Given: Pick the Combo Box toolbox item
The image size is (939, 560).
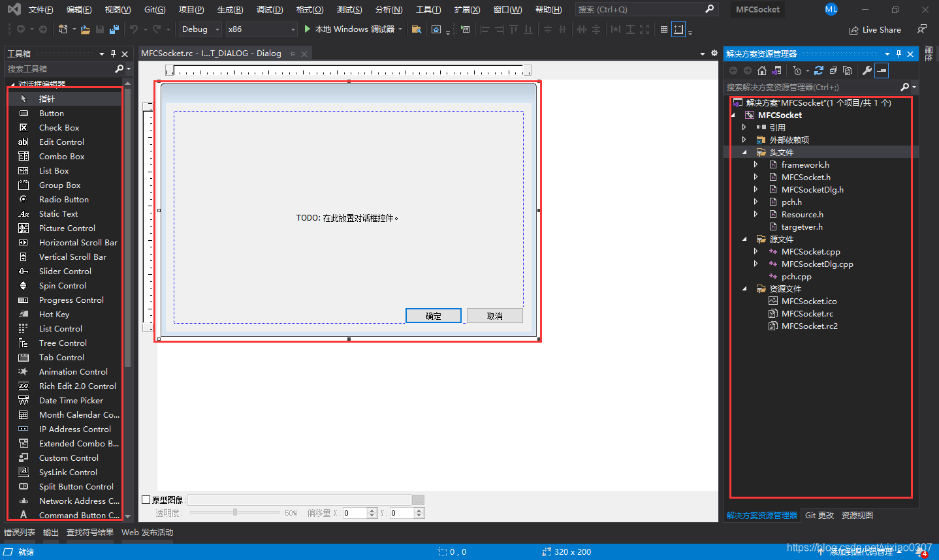Looking at the screenshot, I should tap(64, 156).
